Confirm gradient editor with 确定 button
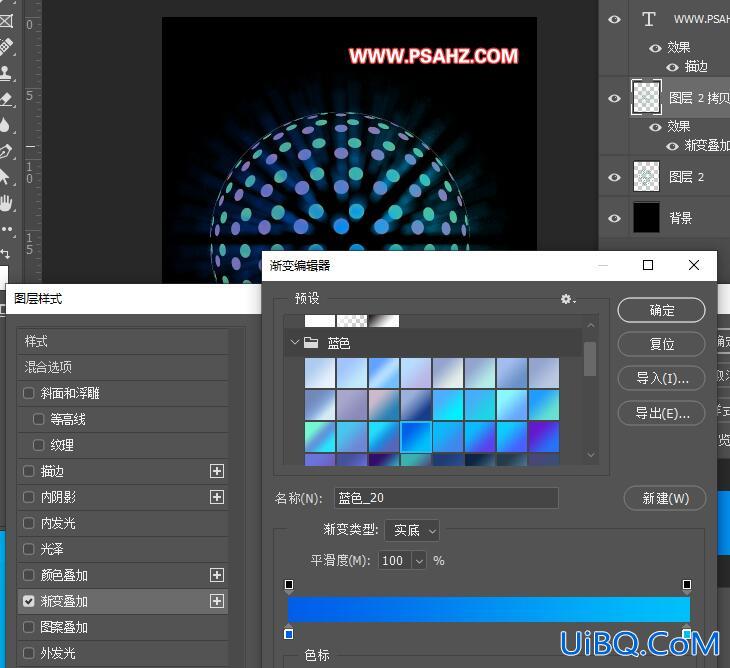The image size is (730, 668). [x=661, y=310]
